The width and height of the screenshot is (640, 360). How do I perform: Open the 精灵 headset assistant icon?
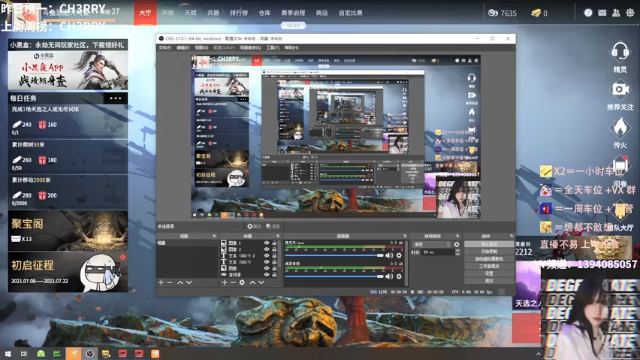coord(620,52)
